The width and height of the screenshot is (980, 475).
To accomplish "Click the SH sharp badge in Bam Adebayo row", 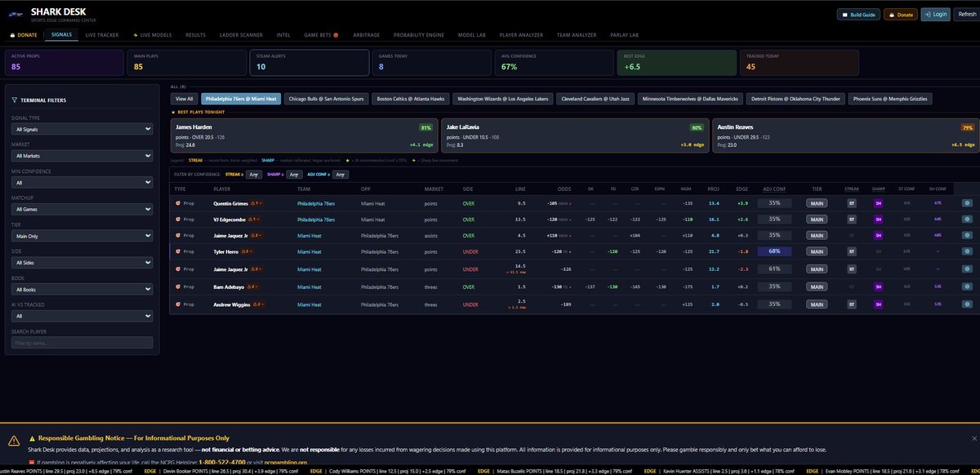I will tap(879, 286).
